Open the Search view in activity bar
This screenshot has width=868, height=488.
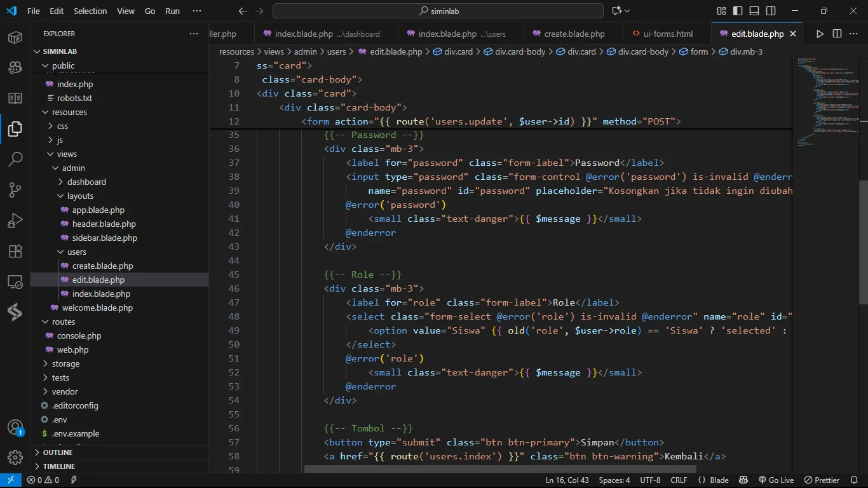pos(15,159)
